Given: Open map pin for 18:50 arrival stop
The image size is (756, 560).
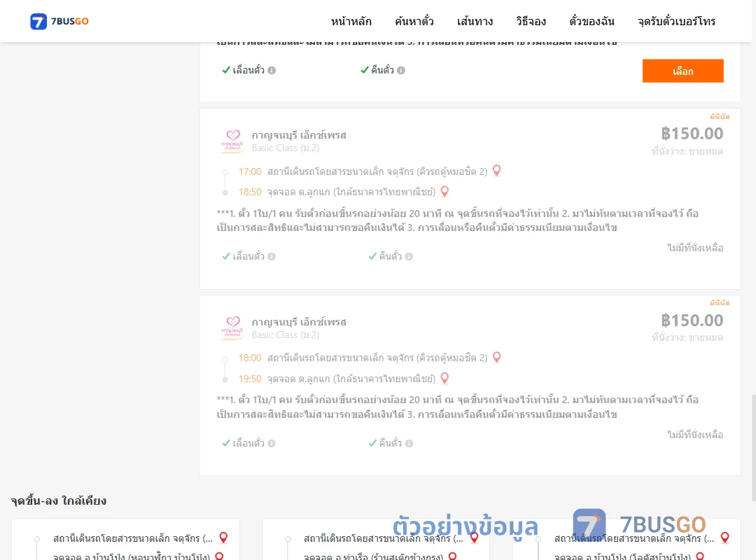Looking at the screenshot, I should 444,192.
